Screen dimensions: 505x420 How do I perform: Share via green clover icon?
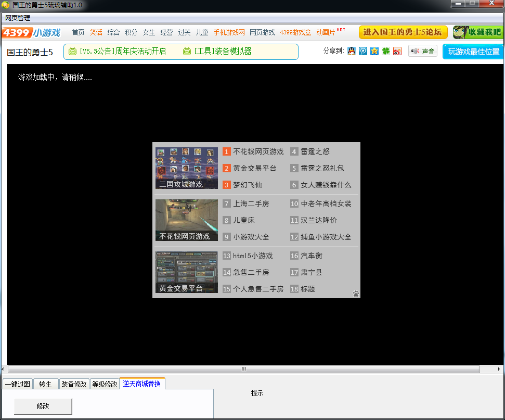(x=385, y=51)
